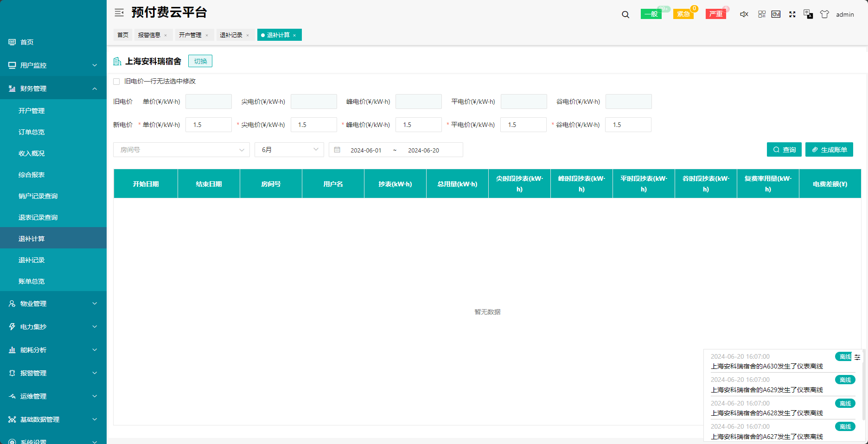Open the 6月 month dropdown
Screen dimensions: 868x444
289,150
